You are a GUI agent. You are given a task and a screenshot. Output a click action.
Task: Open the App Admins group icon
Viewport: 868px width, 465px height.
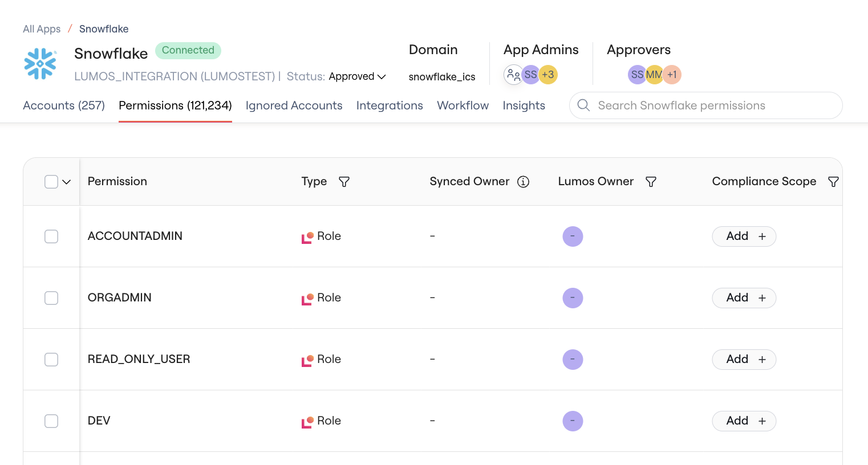513,75
